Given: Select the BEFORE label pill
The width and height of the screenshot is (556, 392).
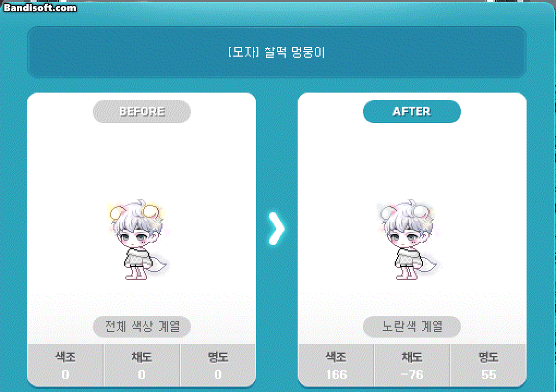Looking at the screenshot, I should pyautogui.click(x=142, y=112).
